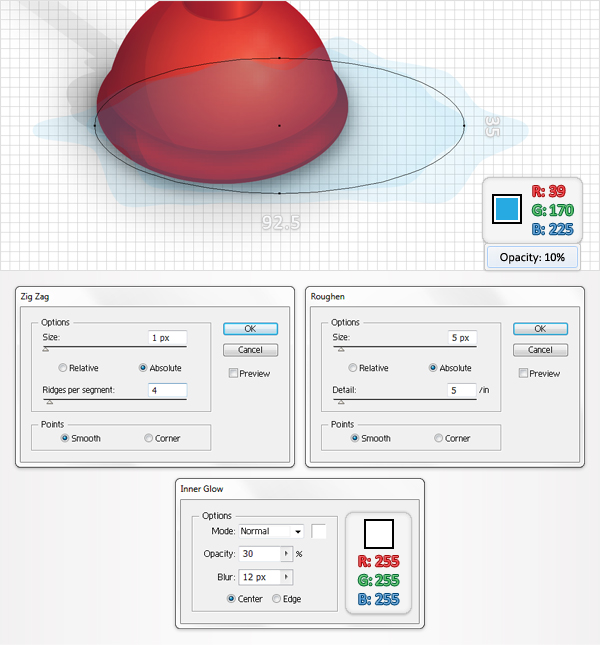Click the G: 170 color value
Screen dimensions: 600x645
553,210
